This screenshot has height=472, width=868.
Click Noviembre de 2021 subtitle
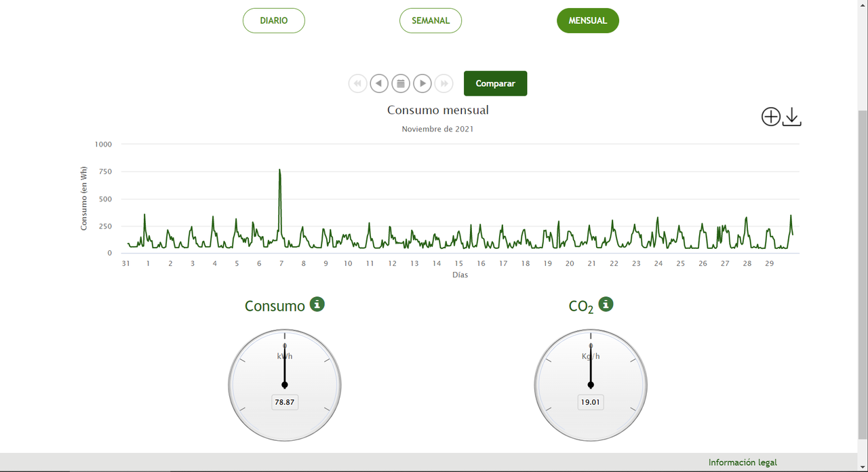click(438, 129)
